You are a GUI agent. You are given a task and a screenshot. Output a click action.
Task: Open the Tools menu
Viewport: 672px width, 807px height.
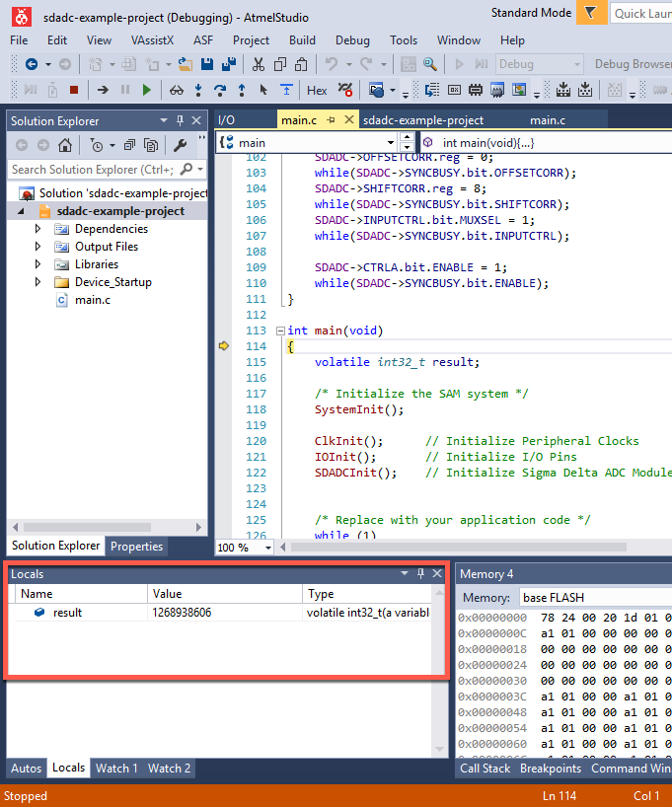pos(404,40)
